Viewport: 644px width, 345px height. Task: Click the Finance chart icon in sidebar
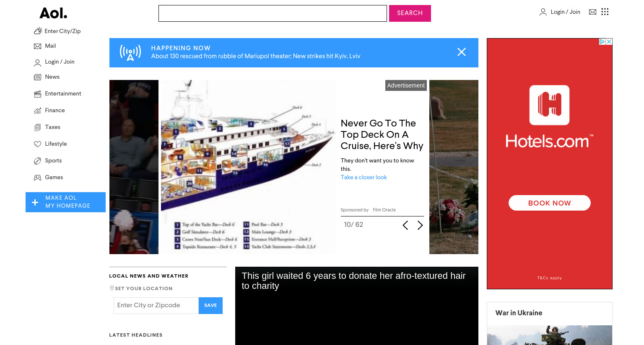(x=37, y=111)
